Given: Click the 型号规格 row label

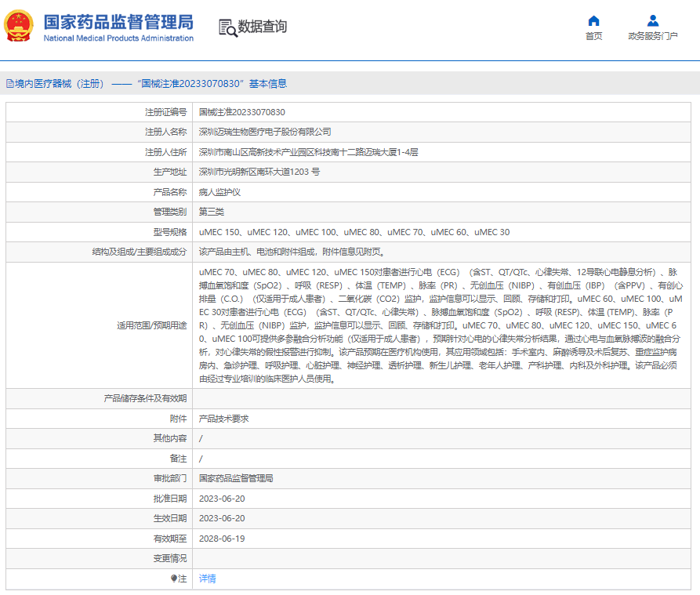Looking at the screenshot, I should [x=169, y=232].
